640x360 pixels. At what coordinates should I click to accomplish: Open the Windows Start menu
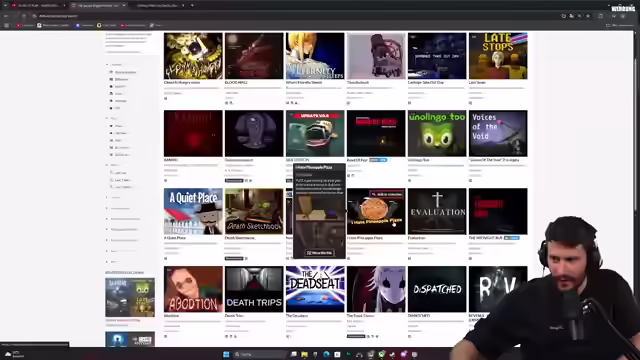click(226, 354)
